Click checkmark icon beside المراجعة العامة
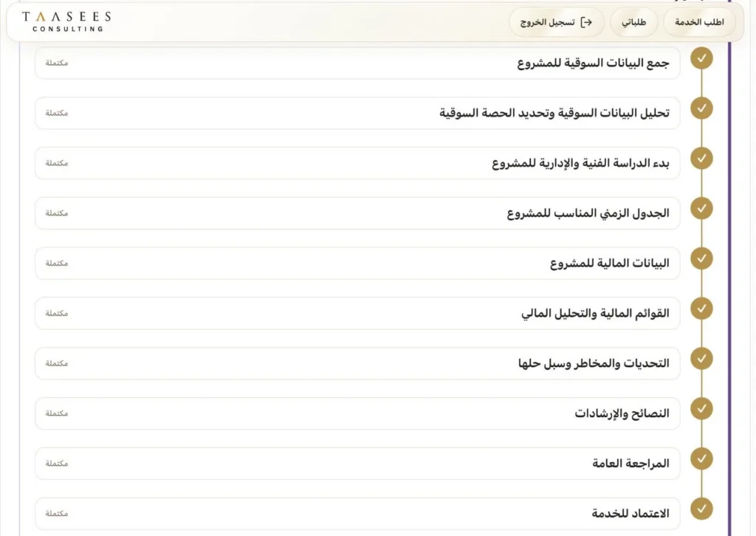Screen dimensions: 756x536 [701, 459]
